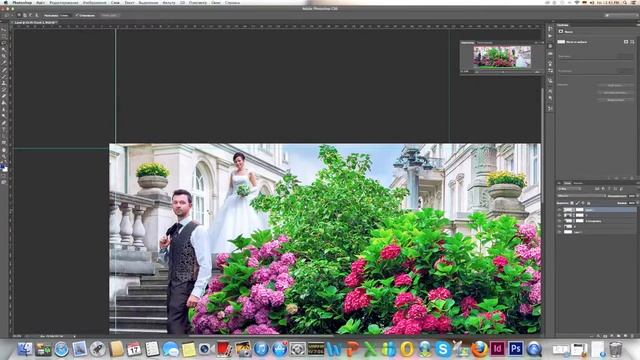Click the foreground color swatch in toolbox

coord(3,167)
